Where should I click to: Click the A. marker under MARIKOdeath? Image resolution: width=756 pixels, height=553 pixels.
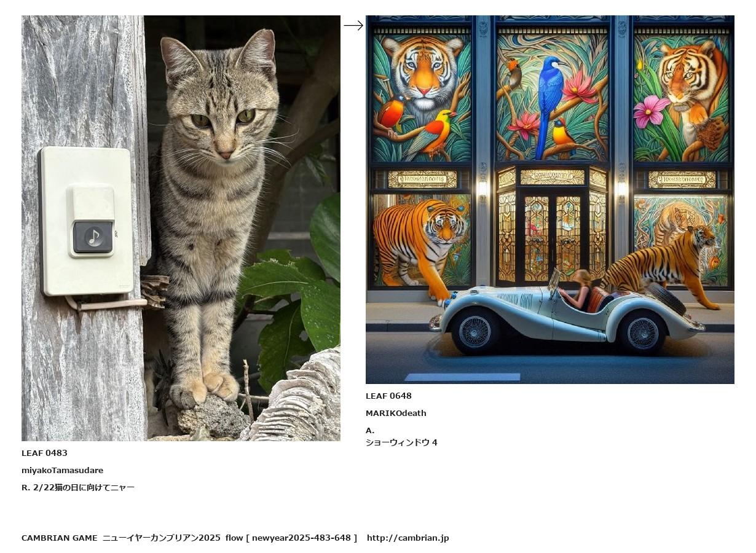pyautogui.click(x=370, y=430)
